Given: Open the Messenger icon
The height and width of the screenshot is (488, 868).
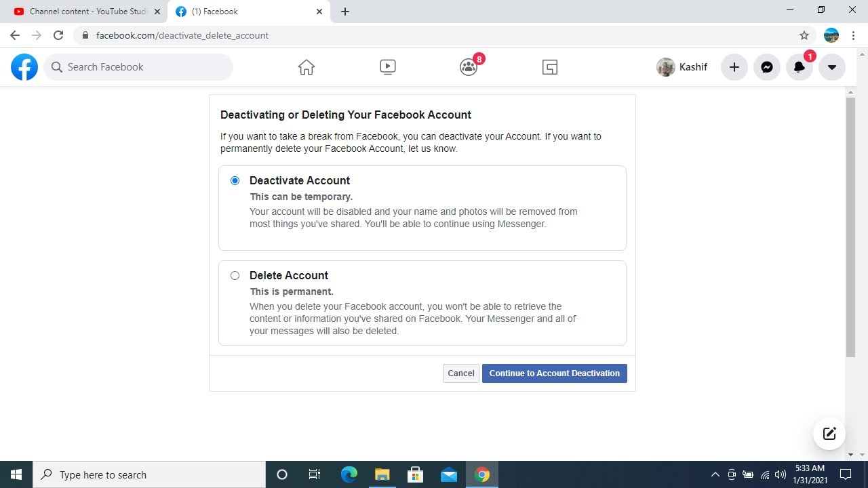Looking at the screenshot, I should pyautogui.click(x=767, y=67).
